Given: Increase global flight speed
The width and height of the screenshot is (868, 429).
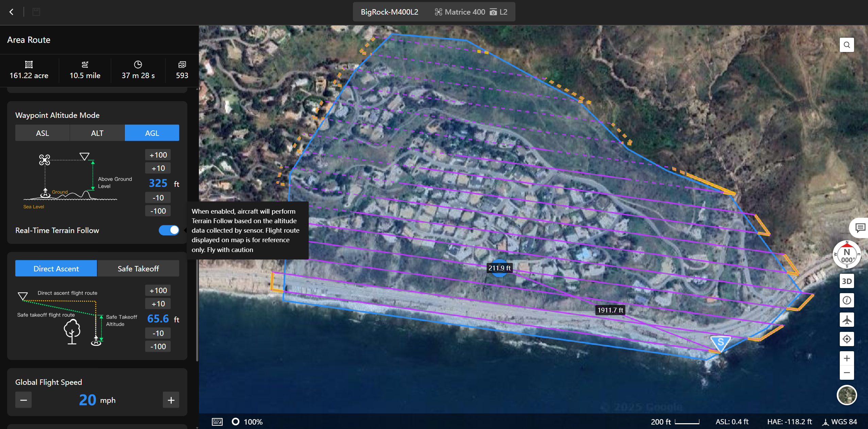Looking at the screenshot, I should point(171,400).
